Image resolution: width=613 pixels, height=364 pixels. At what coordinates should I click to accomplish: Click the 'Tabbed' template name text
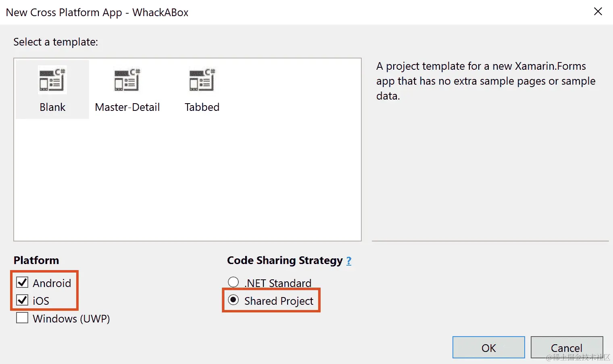click(x=202, y=107)
